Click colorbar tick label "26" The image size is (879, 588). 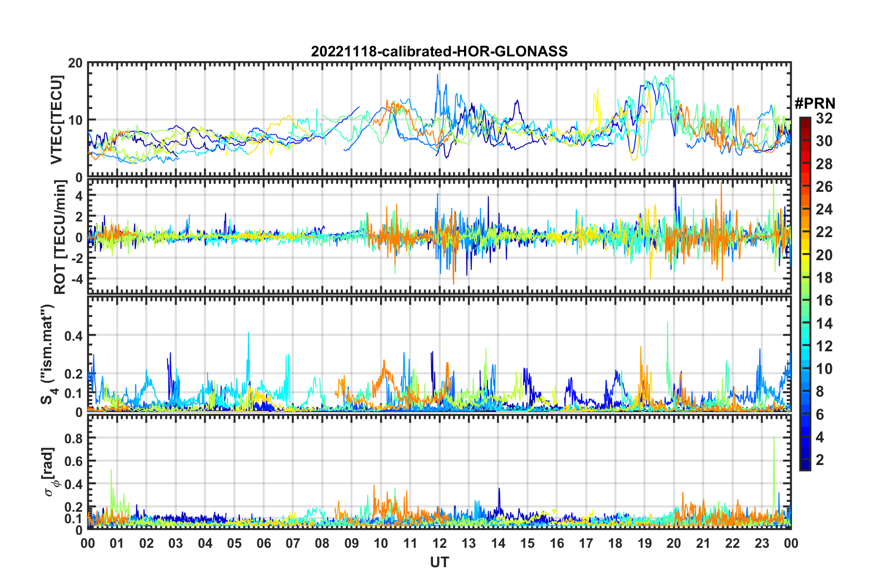(824, 187)
